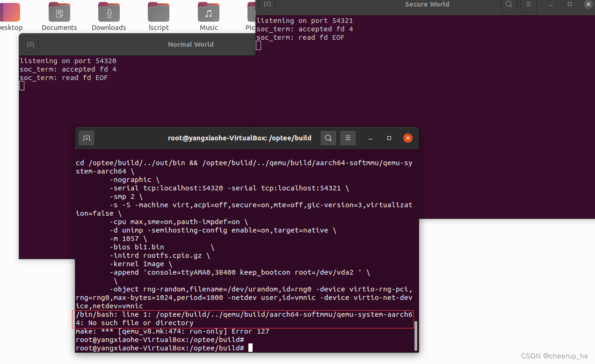
Task: Click 'listening on port 54320' line
Action: coord(68,61)
